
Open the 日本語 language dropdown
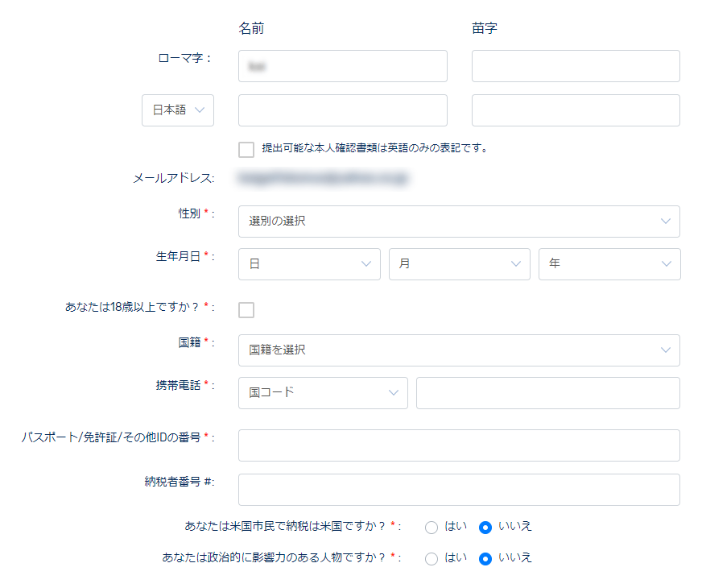coord(178,110)
